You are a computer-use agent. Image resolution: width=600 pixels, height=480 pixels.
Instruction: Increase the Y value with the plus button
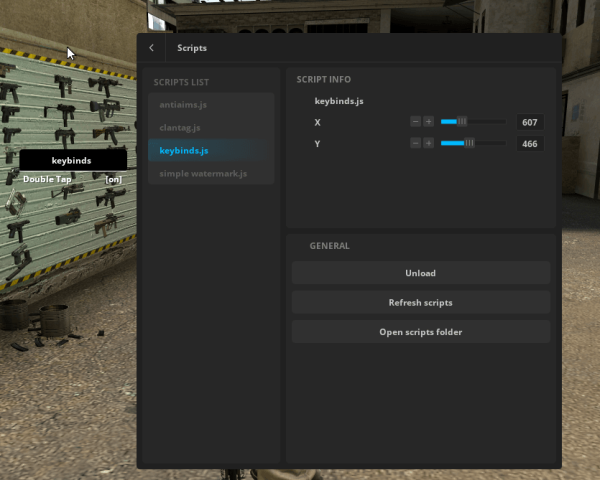click(x=429, y=143)
